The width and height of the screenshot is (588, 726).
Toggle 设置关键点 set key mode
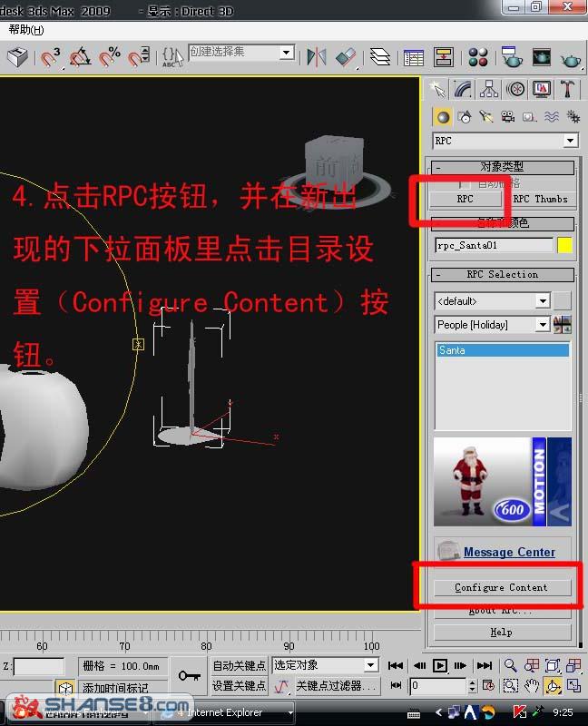[x=239, y=685]
